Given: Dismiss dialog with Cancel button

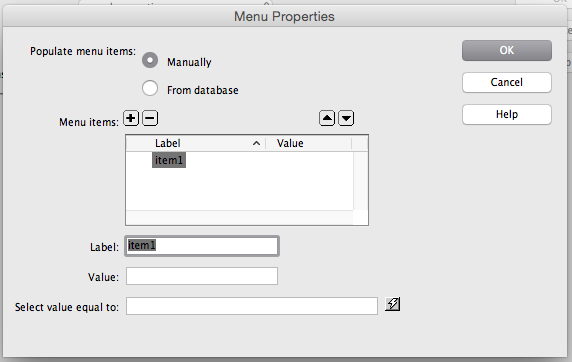Looking at the screenshot, I should [x=507, y=82].
